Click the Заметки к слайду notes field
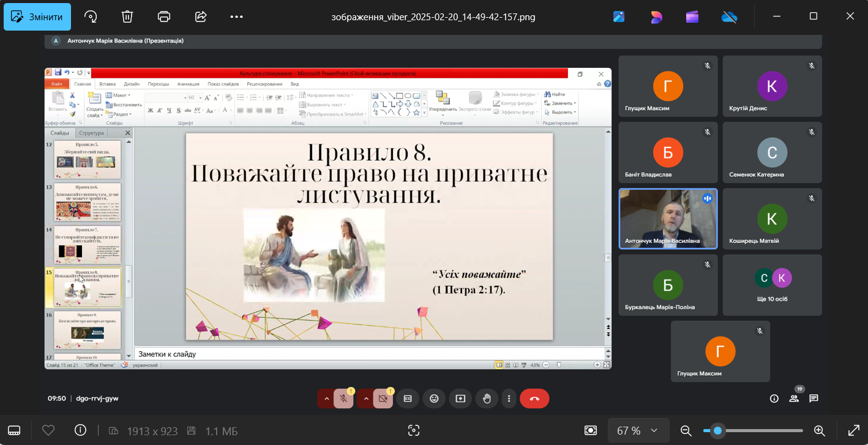 pyautogui.click(x=369, y=354)
